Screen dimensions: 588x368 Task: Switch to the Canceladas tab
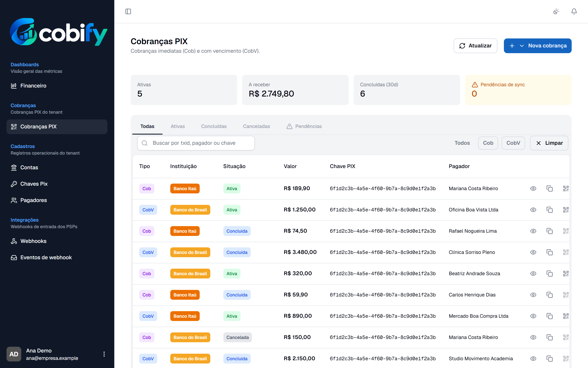(x=256, y=126)
